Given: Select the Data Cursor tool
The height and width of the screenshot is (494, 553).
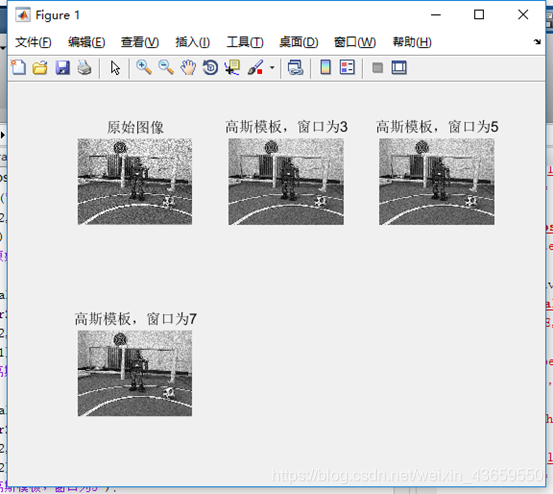Looking at the screenshot, I should 232,67.
